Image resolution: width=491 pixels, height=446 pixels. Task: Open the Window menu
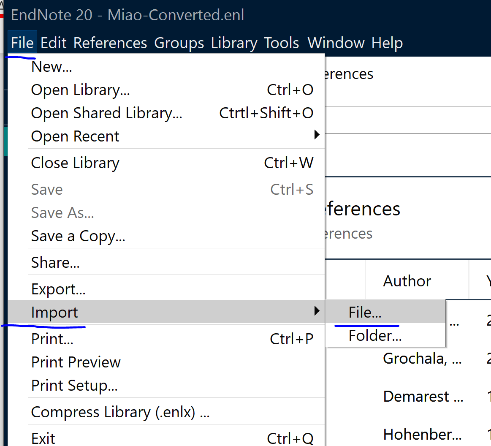click(x=336, y=43)
